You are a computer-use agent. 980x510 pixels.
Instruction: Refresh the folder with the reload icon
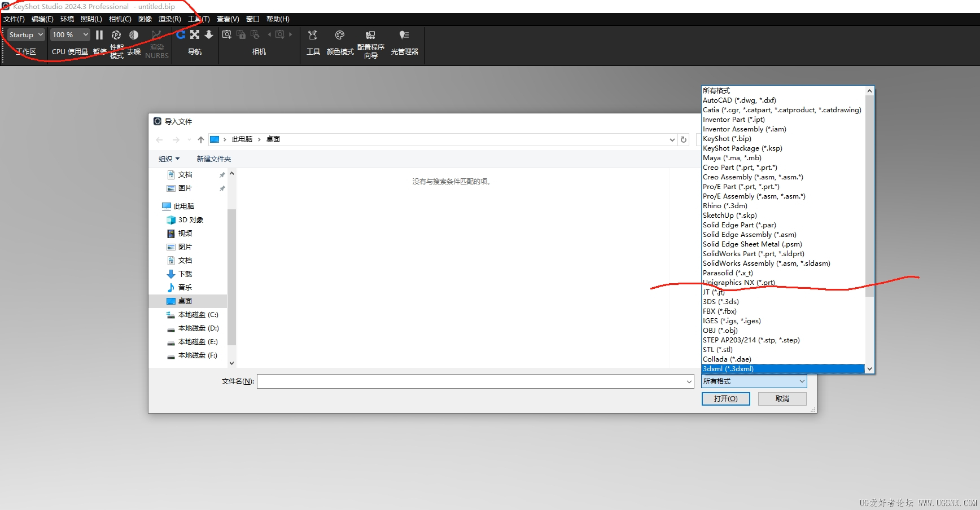coord(684,140)
